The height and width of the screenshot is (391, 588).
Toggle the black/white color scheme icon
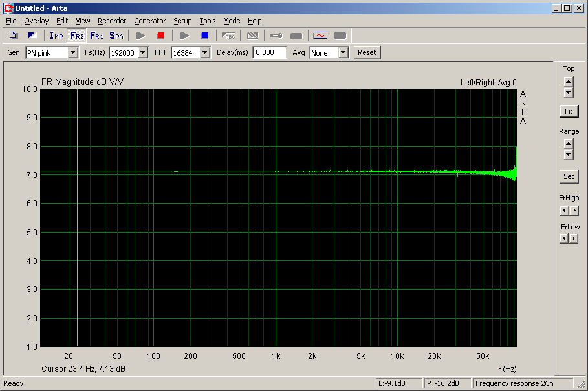32,36
